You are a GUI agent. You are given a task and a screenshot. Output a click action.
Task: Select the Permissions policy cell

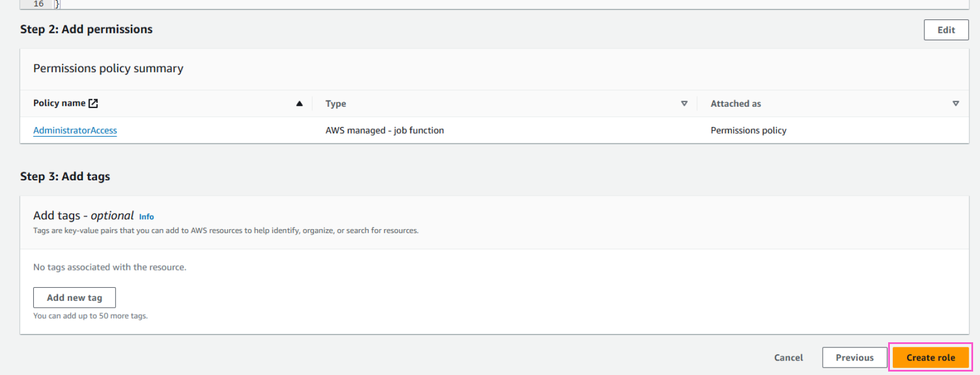click(x=749, y=130)
